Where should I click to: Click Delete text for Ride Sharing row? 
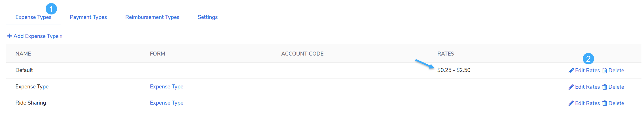(x=616, y=103)
